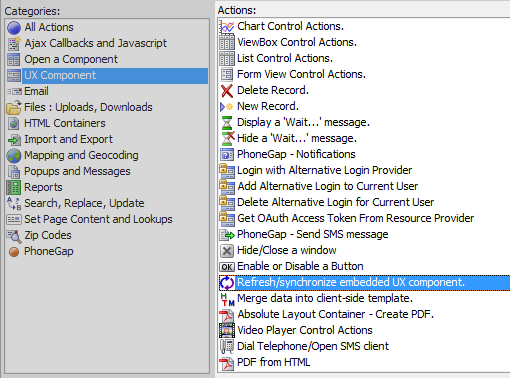Click the X icon for Hide/Close a window
The image size is (510, 378).
(x=227, y=251)
